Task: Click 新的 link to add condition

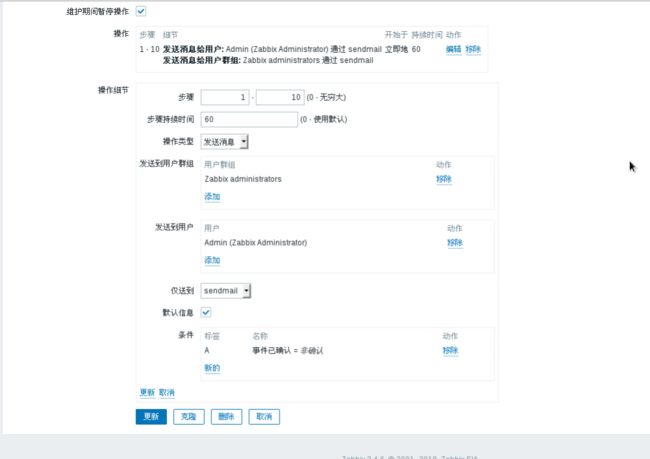Action: coord(212,368)
